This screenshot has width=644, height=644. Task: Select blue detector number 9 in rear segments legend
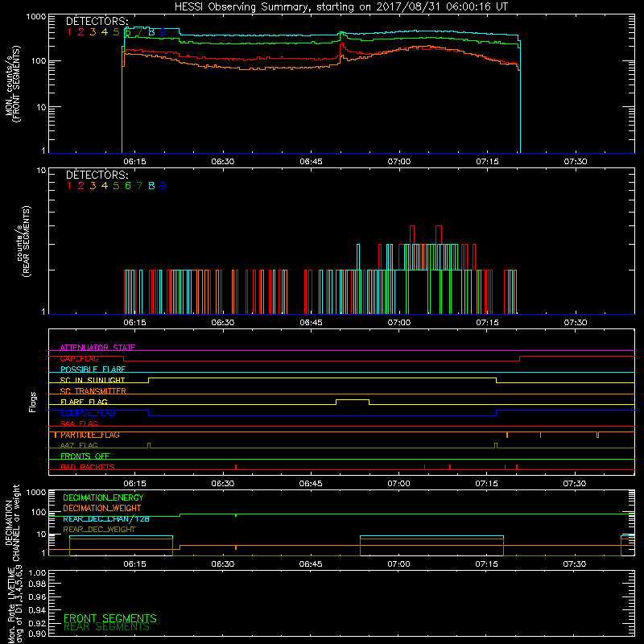(163, 186)
